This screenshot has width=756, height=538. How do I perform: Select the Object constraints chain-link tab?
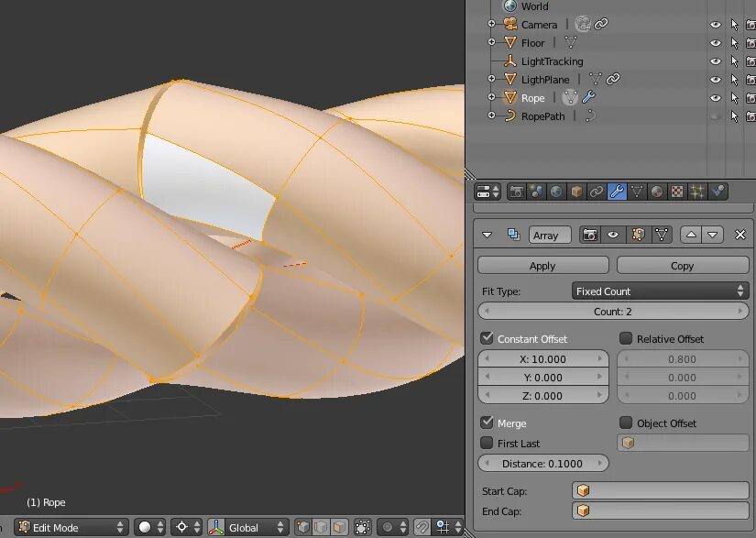(x=596, y=192)
